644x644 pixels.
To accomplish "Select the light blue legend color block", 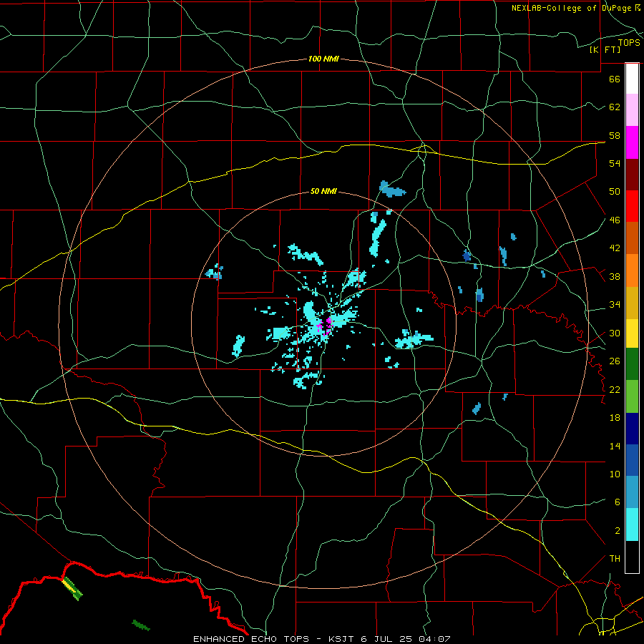I will click(632, 492).
